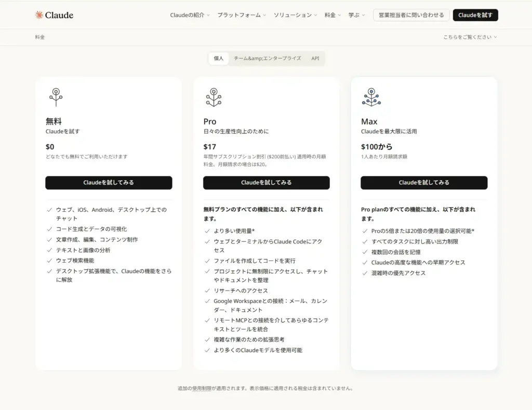Image resolution: width=532 pixels, height=410 pixels.
Task: Open the 料金 dropdown in the header
Action: [x=332, y=15]
